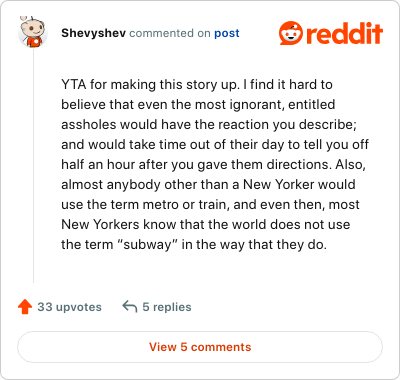This screenshot has width=400, height=380.
Task: Click the line starting "assholes would have"
Action: click(209, 124)
